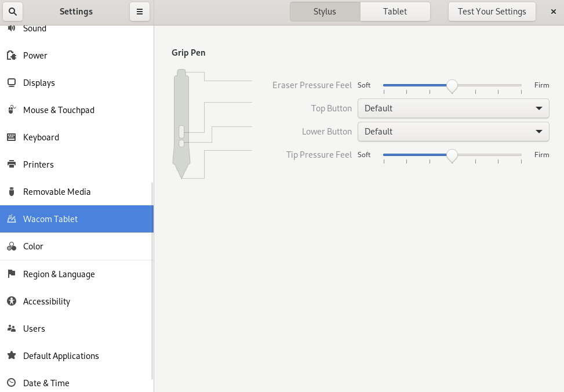Click the Keyboard icon in sidebar
Image resolution: width=564 pixels, height=392 pixels.
pyautogui.click(x=12, y=137)
